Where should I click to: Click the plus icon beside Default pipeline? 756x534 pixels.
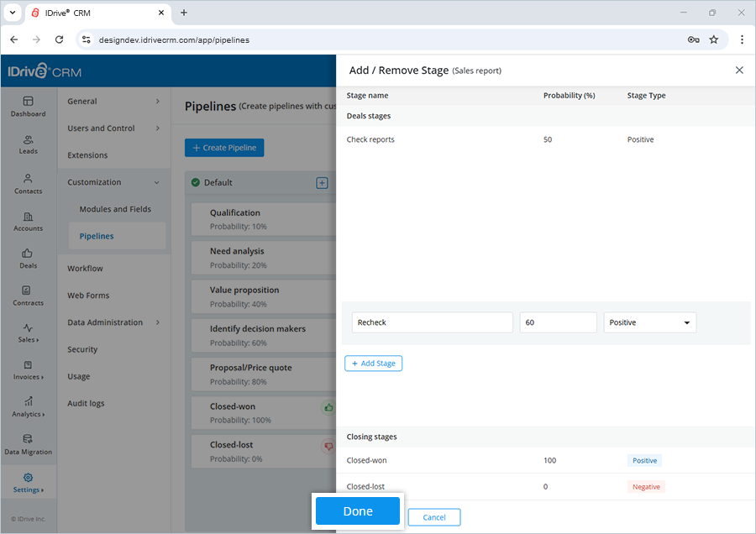point(322,182)
